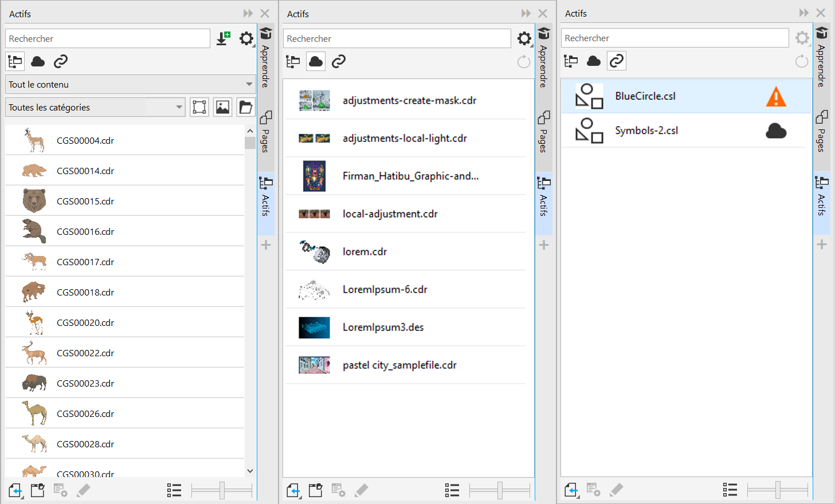Click the list view icon below the CGS00030.cdr list
Viewport: 835px width, 504px height.
click(174, 490)
